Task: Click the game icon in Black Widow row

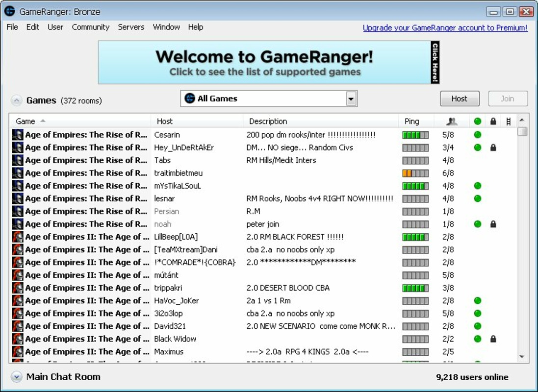Action: coord(18,339)
